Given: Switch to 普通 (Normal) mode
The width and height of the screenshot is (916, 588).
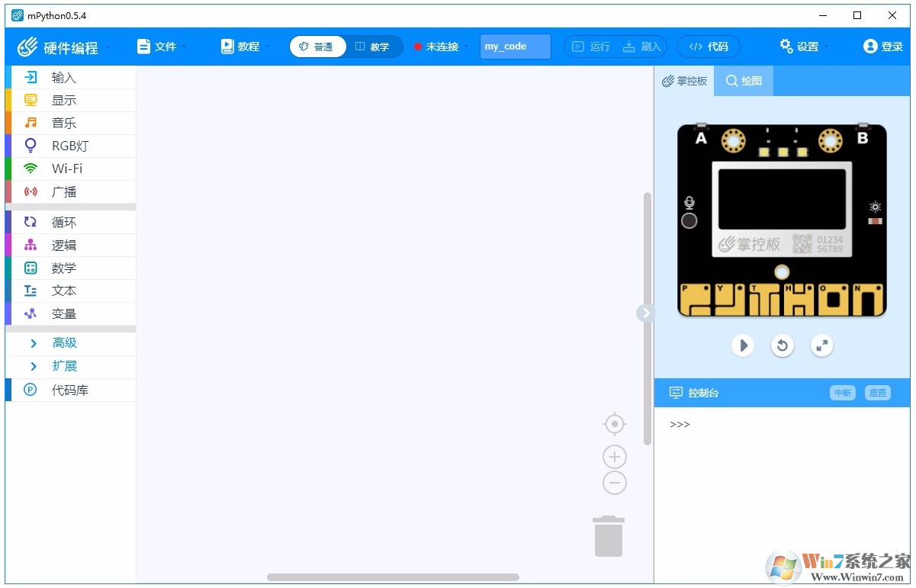Looking at the screenshot, I should click(x=317, y=47).
